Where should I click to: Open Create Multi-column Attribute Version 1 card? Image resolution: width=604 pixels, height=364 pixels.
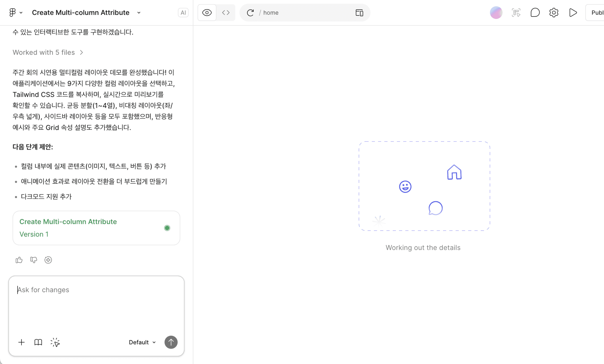coord(96,228)
